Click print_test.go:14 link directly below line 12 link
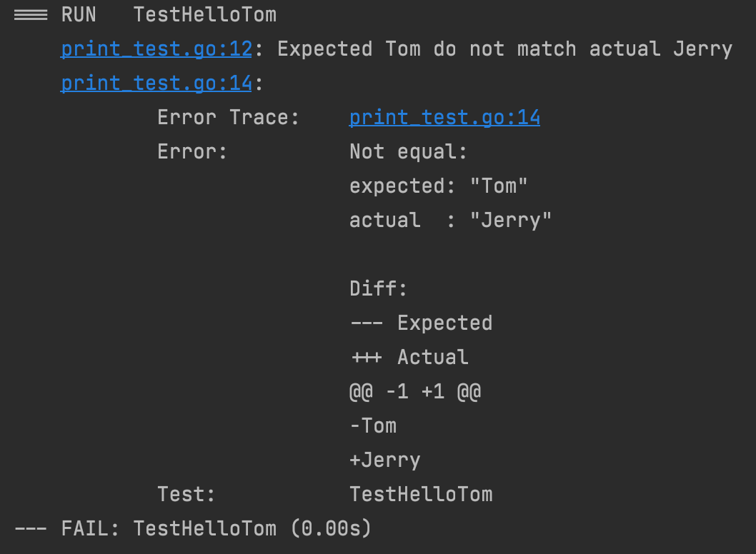756x554 pixels. (156, 83)
